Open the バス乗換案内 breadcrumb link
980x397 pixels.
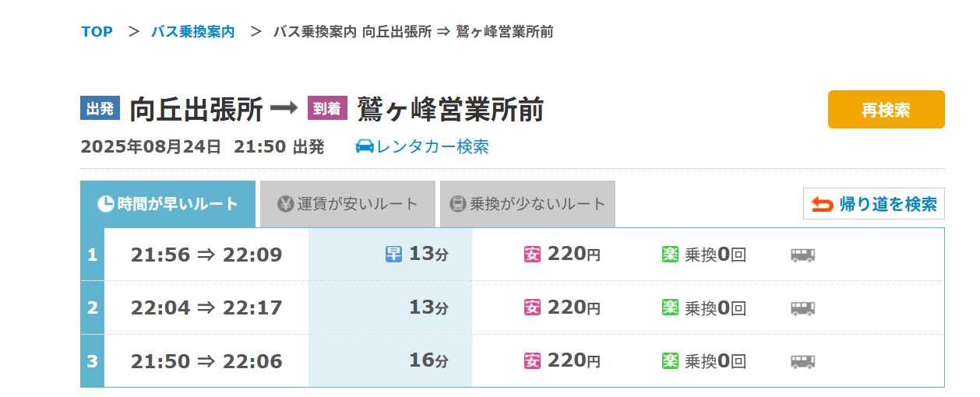(192, 32)
